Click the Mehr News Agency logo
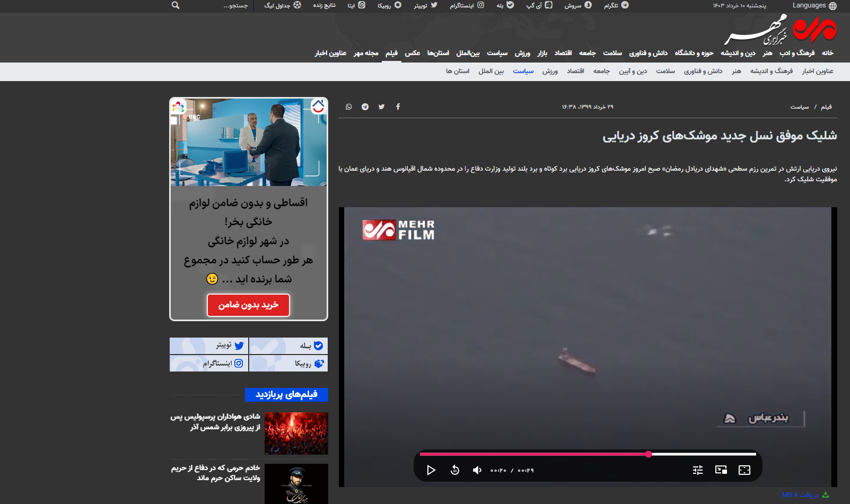The image size is (850, 504). pos(780,30)
